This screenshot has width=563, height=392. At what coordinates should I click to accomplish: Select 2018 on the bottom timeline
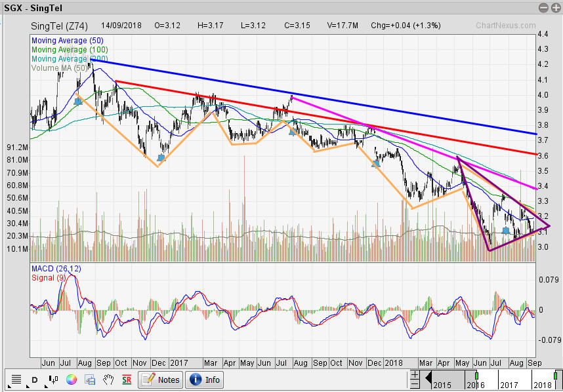(x=542, y=385)
